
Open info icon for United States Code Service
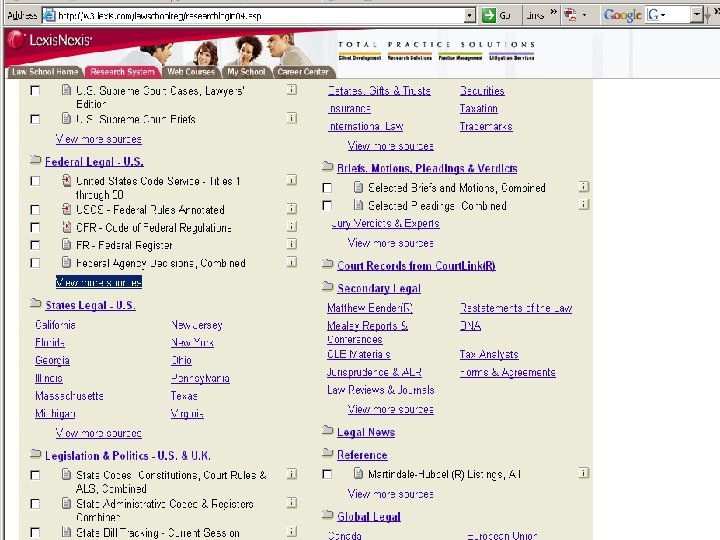coord(292,180)
